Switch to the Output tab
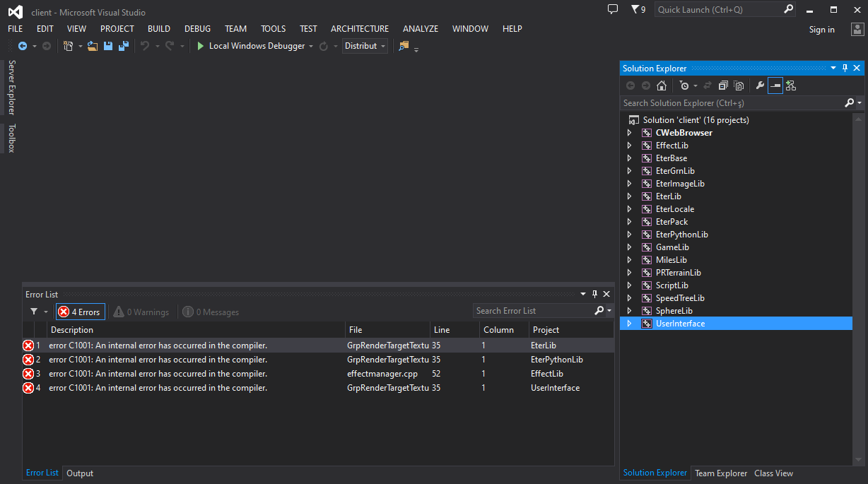The height and width of the screenshot is (484, 868). tap(80, 473)
